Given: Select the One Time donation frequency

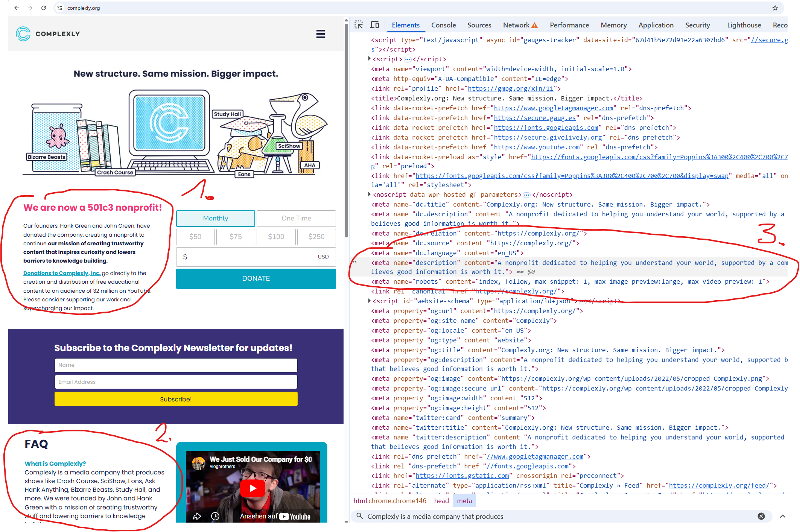Looking at the screenshot, I should coord(296,218).
